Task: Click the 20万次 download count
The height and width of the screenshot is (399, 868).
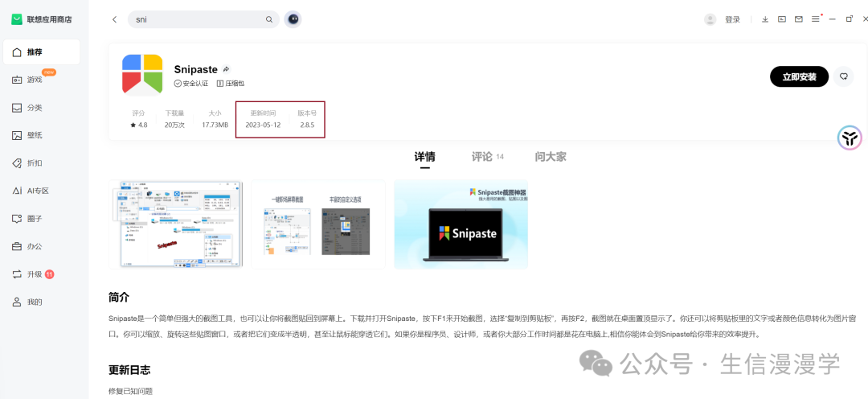Action: coord(174,125)
